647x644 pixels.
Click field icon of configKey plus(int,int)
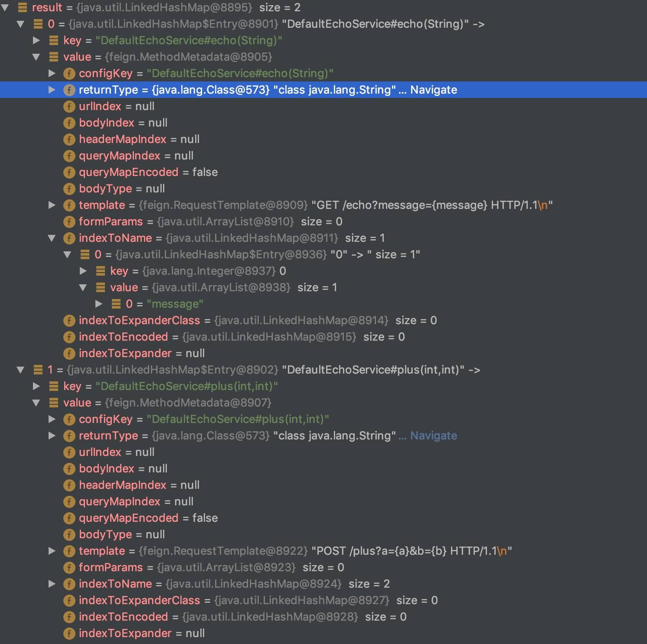pyautogui.click(x=69, y=419)
